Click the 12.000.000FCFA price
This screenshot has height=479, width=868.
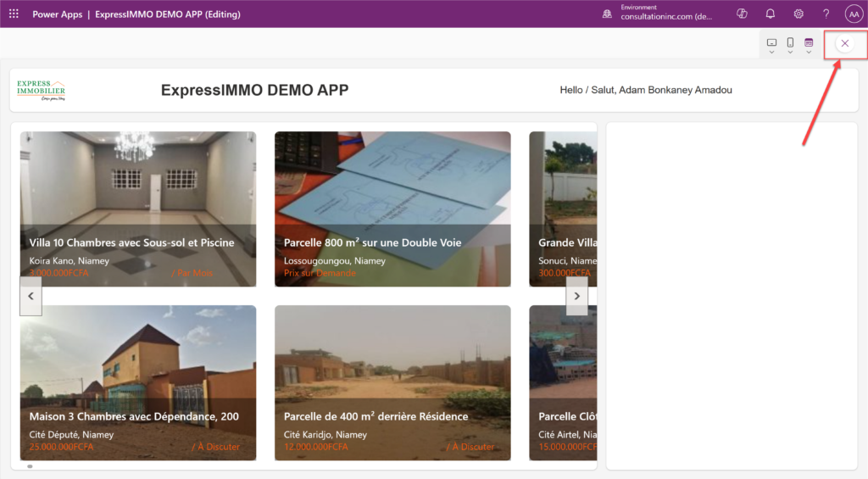(315, 447)
